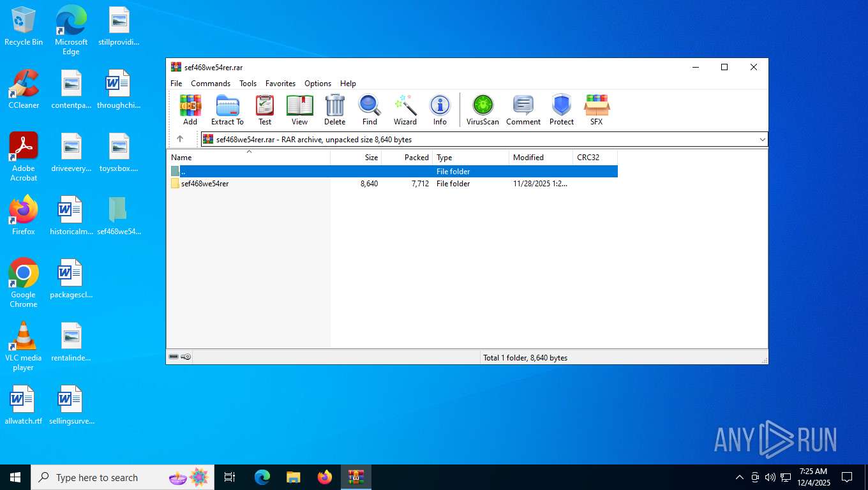Open the Options menu
The width and height of the screenshot is (868, 490).
318,84
